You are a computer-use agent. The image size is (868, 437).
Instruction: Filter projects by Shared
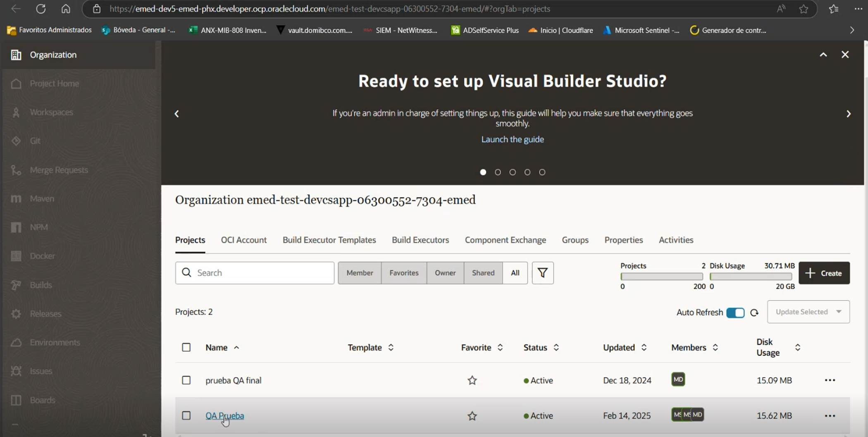(x=483, y=273)
